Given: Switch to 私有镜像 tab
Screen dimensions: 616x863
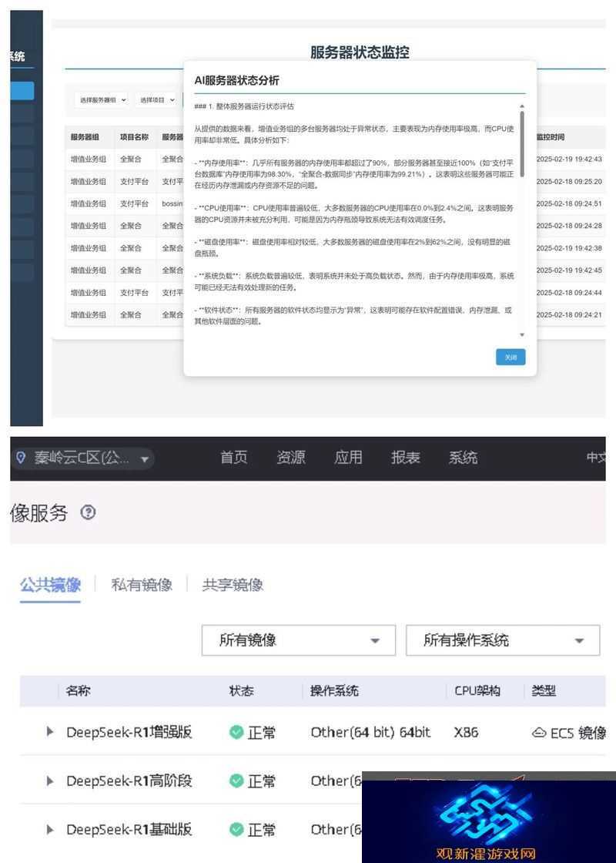Looking at the screenshot, I should [x=142, y=585].
